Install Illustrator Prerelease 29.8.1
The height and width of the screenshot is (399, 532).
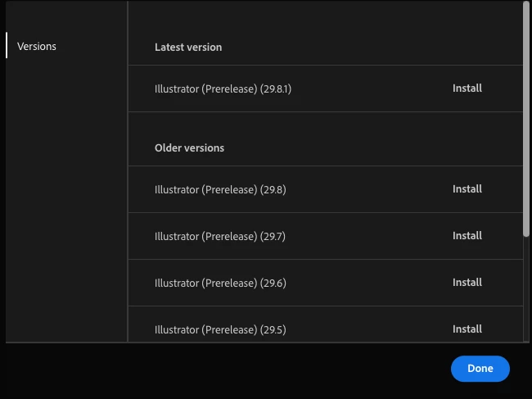tap(467, 88)
